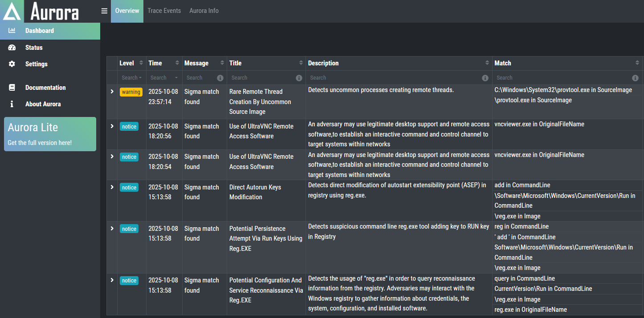Click the Title column search field

click(x=261, y=78)
